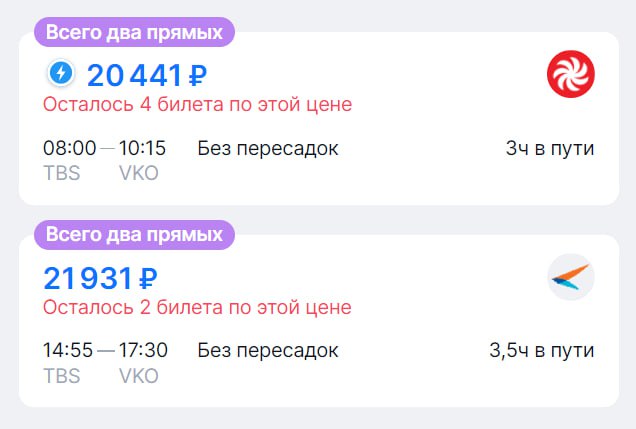
Task: Click the 17:30 arrival time
Action: [x=143, y=351]
